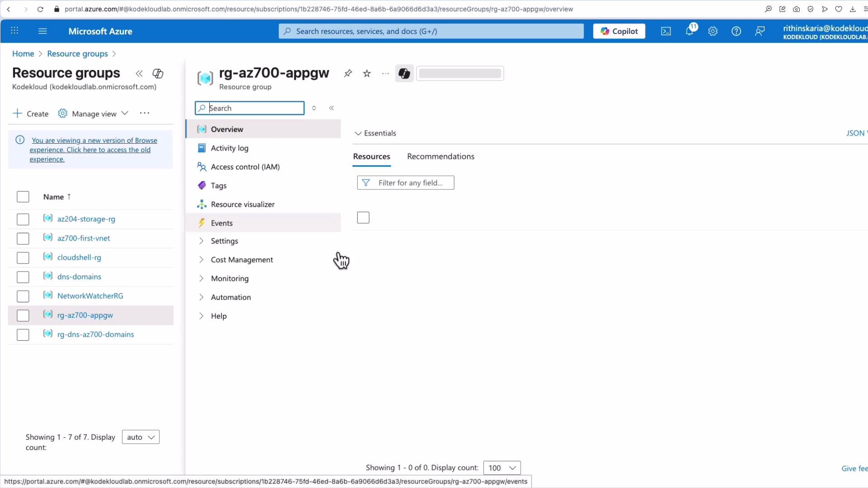Open the feedback icon in header
The width and height of the screenshot is (868, 488).
(760, 31)
